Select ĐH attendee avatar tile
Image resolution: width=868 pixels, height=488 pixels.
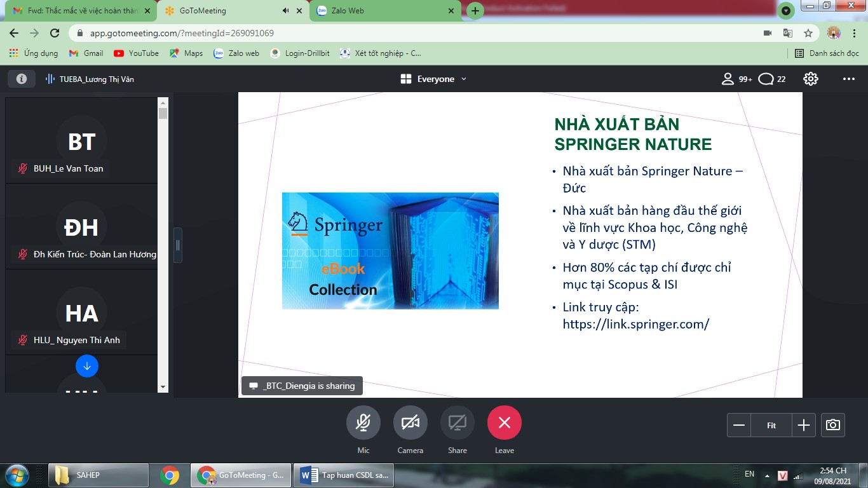pos(81,227)
